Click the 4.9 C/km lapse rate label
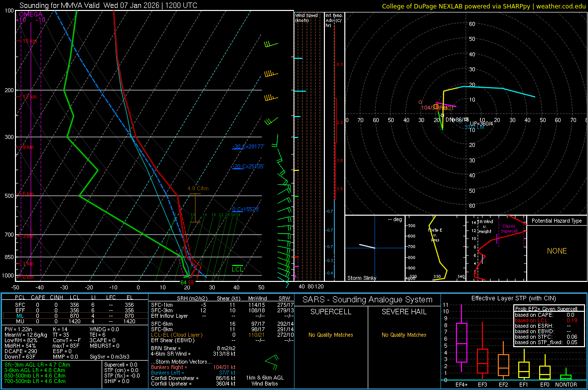This screenshot has height=390, width=588. click(198, 188)
